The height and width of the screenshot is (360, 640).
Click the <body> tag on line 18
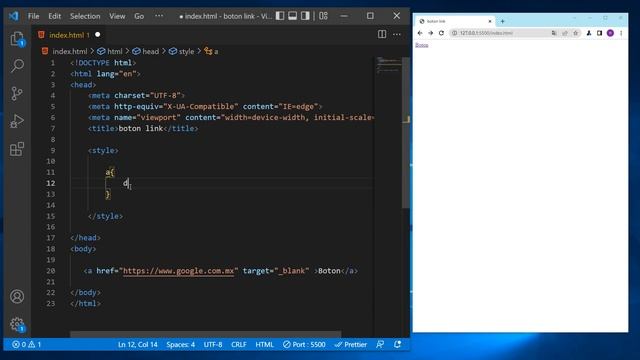click(83, 249)
